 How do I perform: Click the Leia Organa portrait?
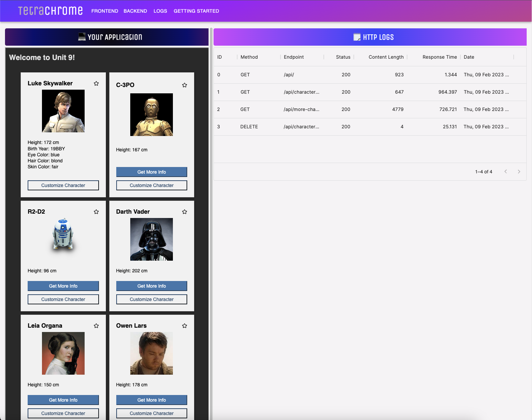coord(63,353)
